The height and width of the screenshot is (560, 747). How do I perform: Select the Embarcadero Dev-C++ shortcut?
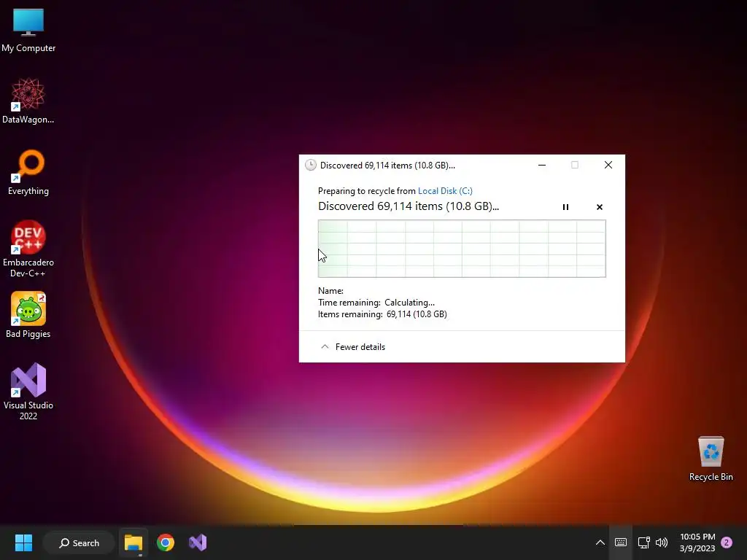(28, 249)
